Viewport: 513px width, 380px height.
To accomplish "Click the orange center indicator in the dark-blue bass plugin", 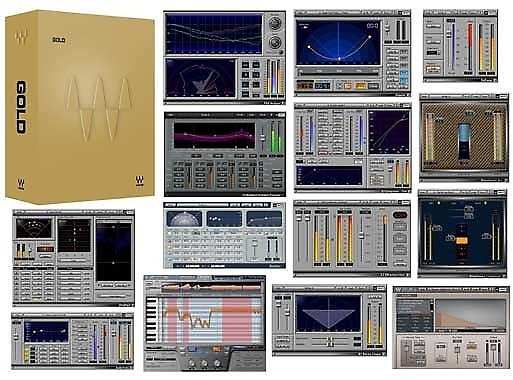I will [462, 241].
